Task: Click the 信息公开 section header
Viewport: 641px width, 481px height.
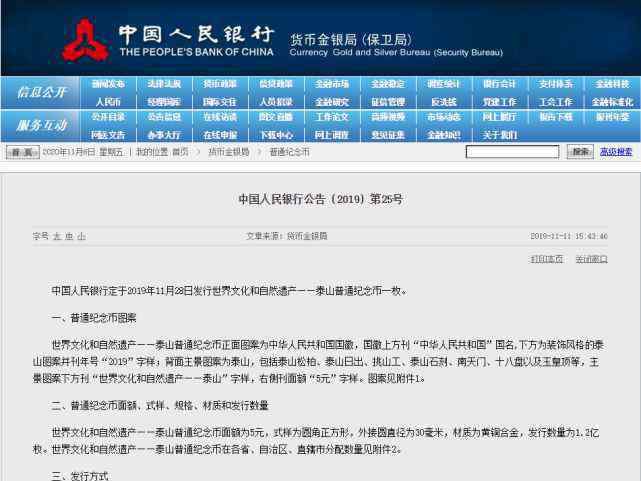Action: tap(41, 92)
